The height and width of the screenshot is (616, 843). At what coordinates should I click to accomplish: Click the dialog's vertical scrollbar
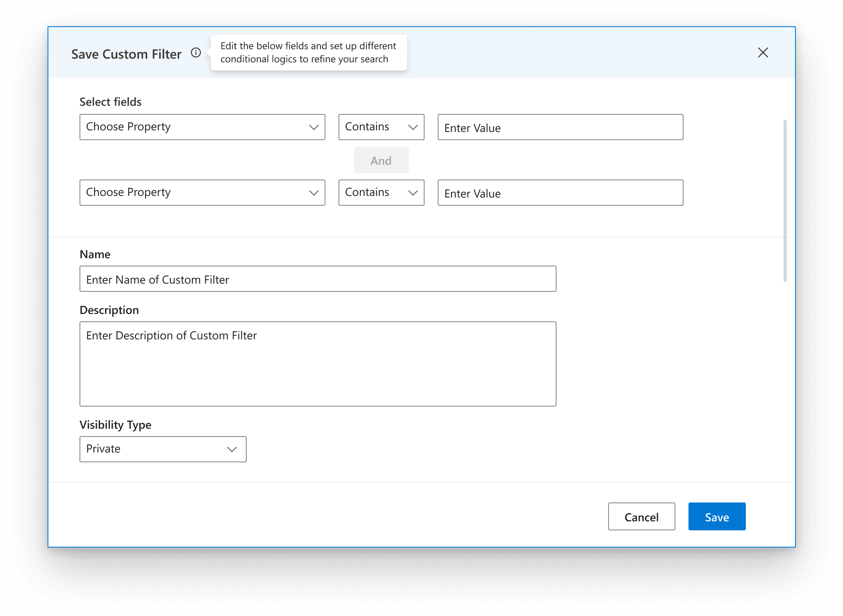[785, 201]
